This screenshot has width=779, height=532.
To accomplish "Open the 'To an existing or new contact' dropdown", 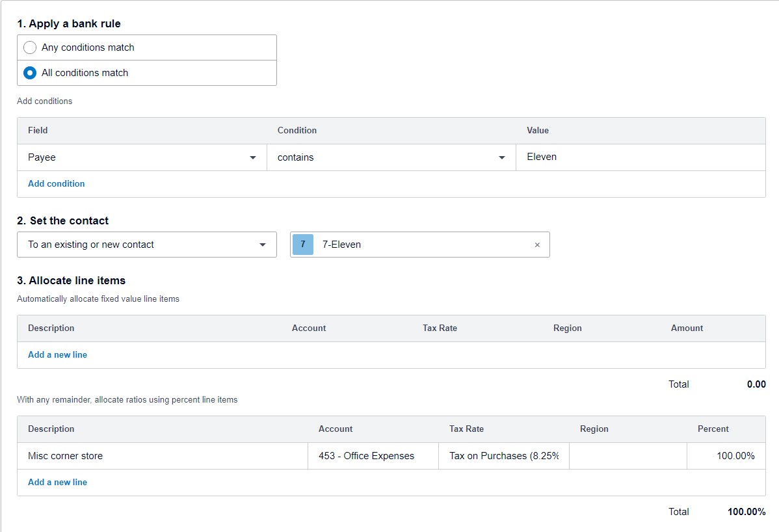I will pyautogui.click(x=146, y=244).
